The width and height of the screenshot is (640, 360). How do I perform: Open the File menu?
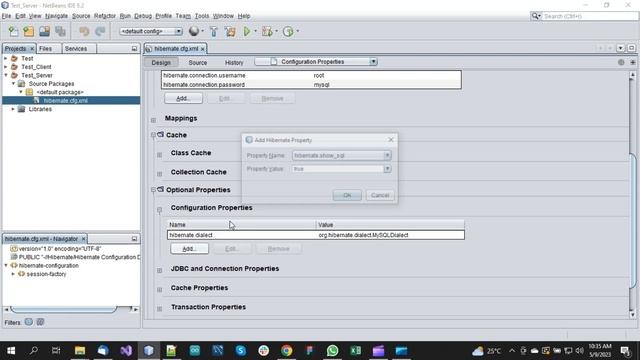[x=7, y=16]
